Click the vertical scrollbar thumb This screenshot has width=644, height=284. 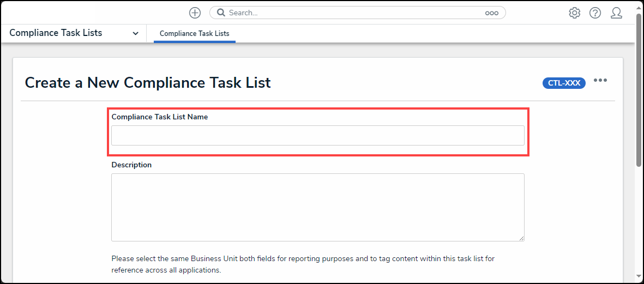tap(639, 90)
